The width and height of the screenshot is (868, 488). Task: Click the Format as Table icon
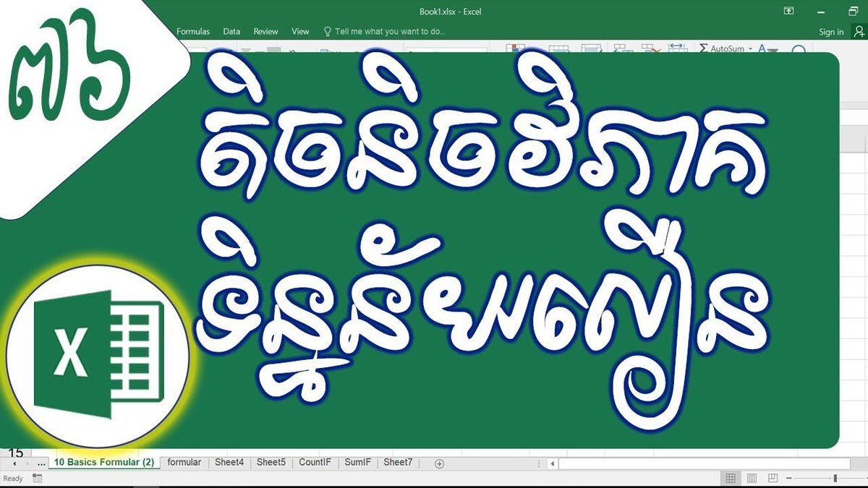tap(558, 48)
